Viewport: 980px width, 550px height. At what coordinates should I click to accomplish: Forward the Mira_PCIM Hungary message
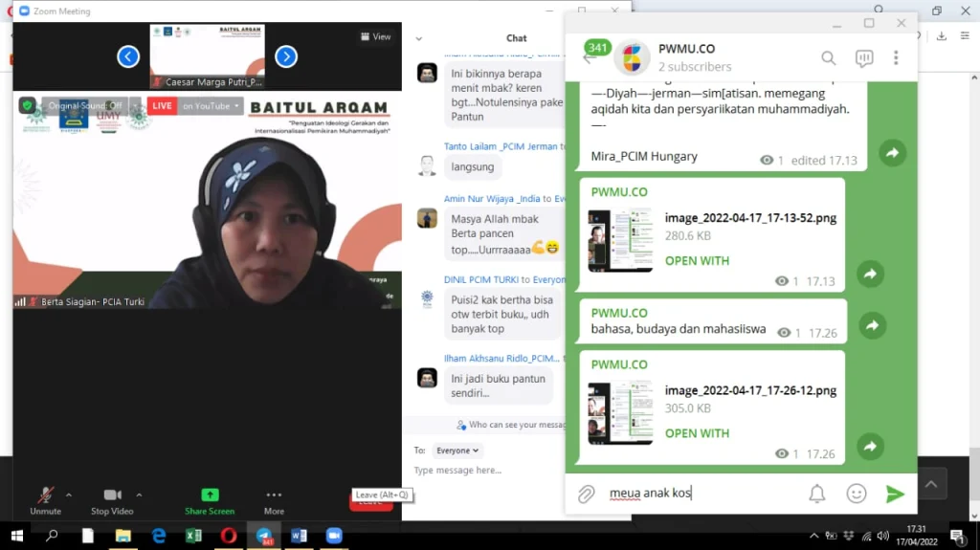point(893,153)
